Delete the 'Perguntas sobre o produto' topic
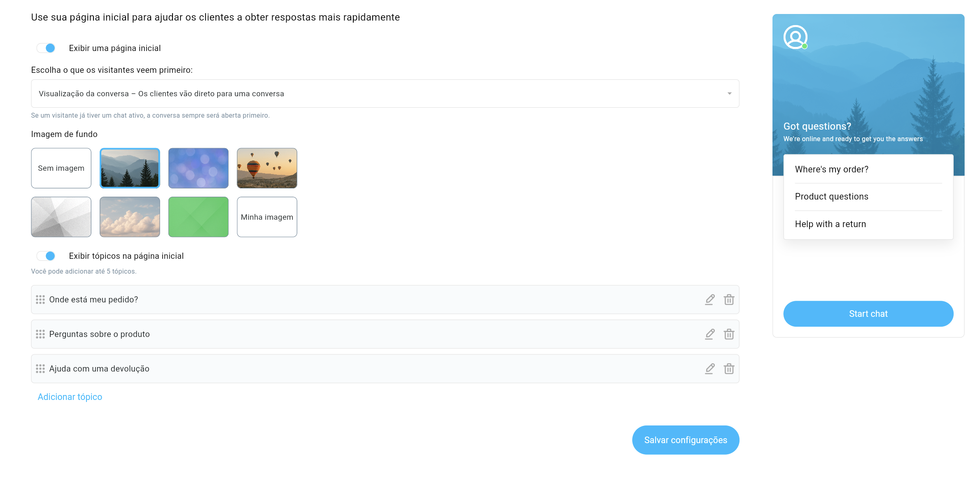This screenshot has width=980, height=488. click(x=729, y=334)
